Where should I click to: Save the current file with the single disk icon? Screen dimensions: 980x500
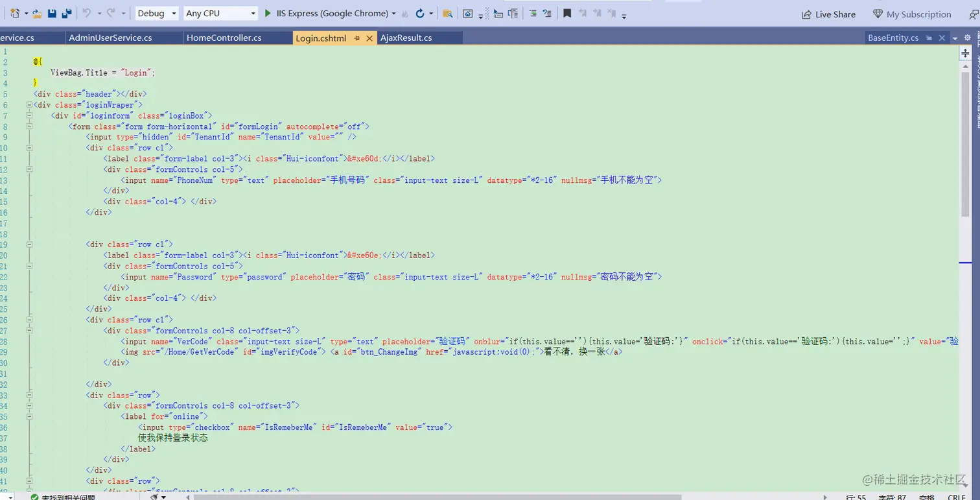pos(52,13)
